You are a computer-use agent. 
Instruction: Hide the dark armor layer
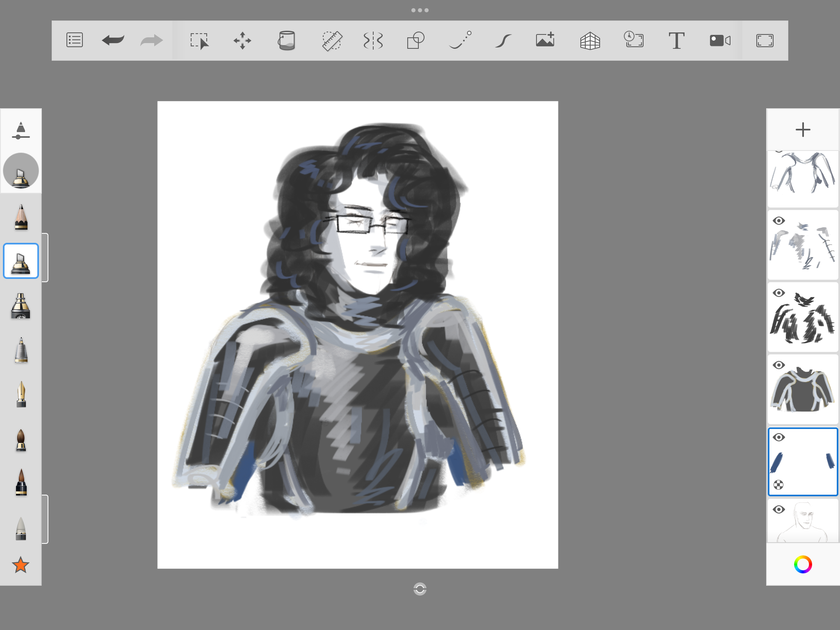778,365
